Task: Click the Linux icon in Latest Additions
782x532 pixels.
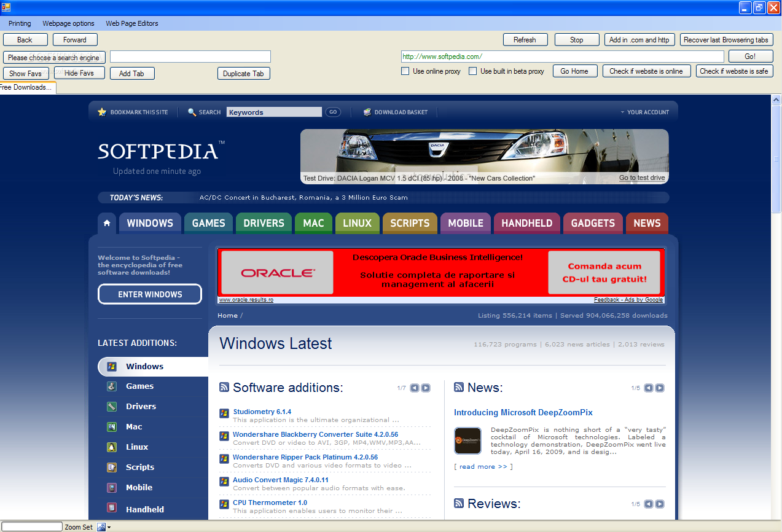Action: [112, 447]
